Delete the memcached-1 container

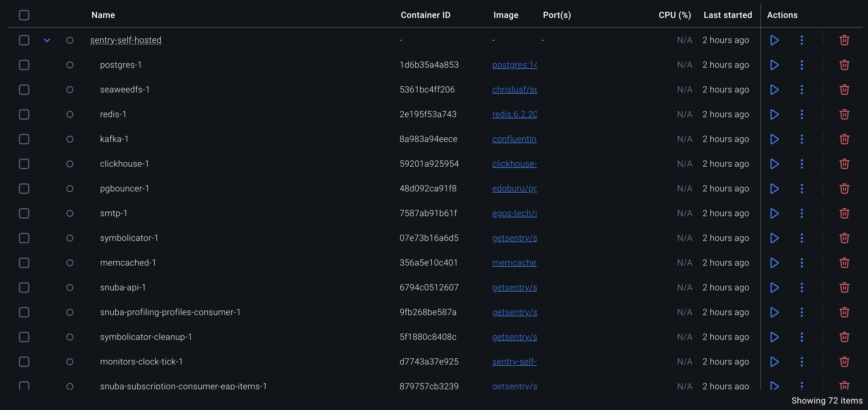(844, 263)
